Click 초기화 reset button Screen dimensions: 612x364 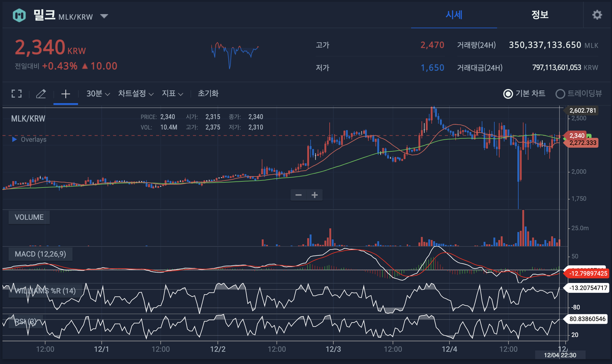coord(208,94)
